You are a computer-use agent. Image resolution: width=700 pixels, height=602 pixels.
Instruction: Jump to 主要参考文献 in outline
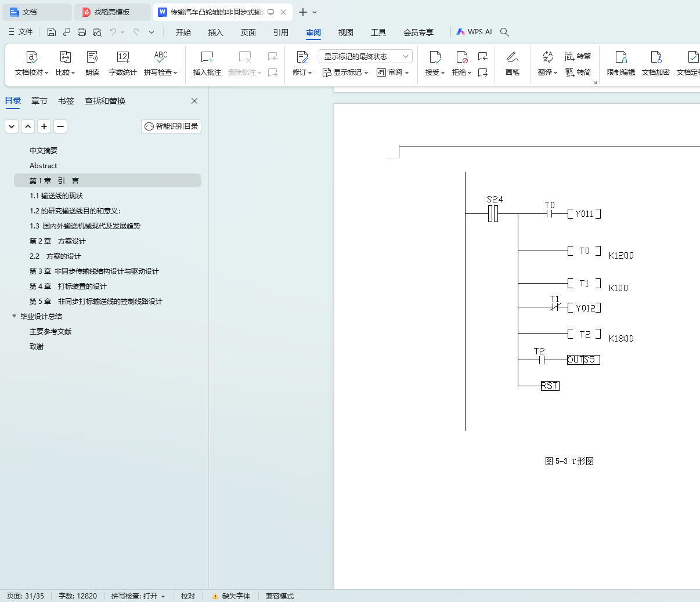click(x=50, y=331)
